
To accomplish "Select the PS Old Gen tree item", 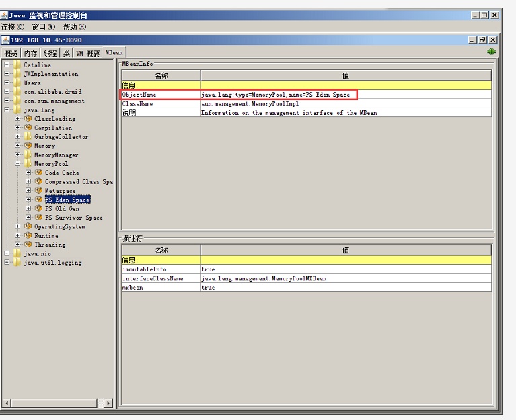I will (x=62, y=209).
